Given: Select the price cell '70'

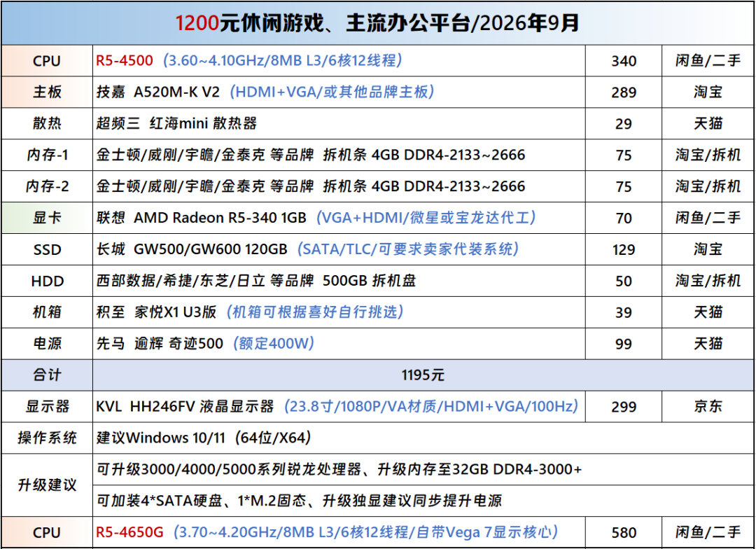Looking at the screenshot, I should (x=624, y=218).
